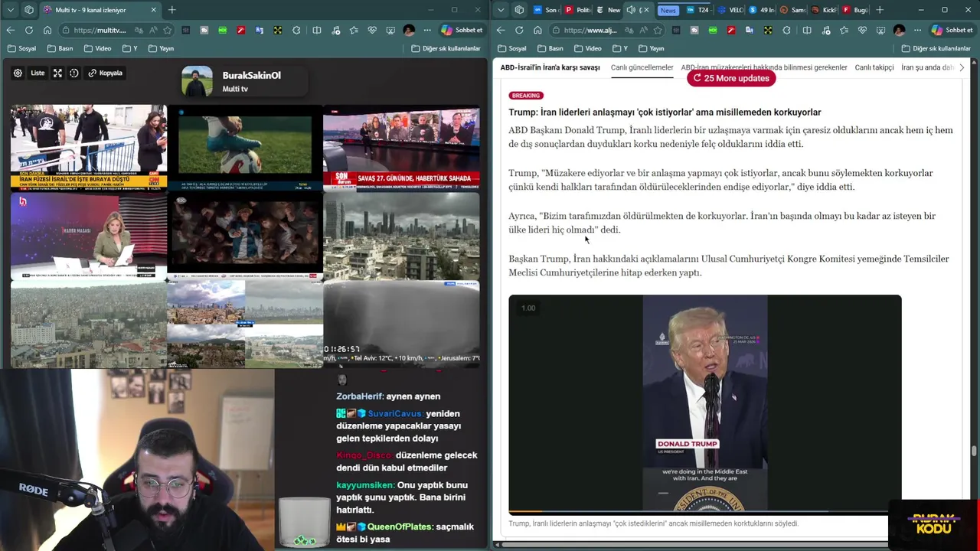Open tab actions dropdown in left browser window
980x551 pixels.
[11, 10]
